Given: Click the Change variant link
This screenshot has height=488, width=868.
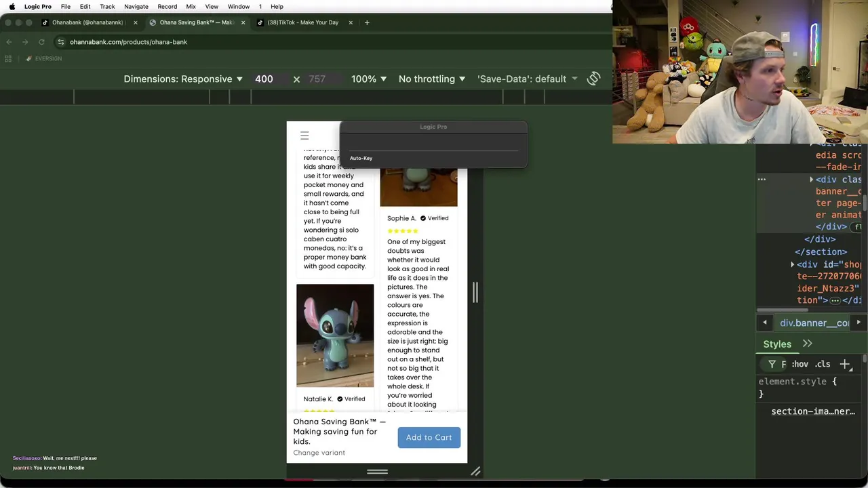Looking at the screenshot, I should [x=319, y=453].
